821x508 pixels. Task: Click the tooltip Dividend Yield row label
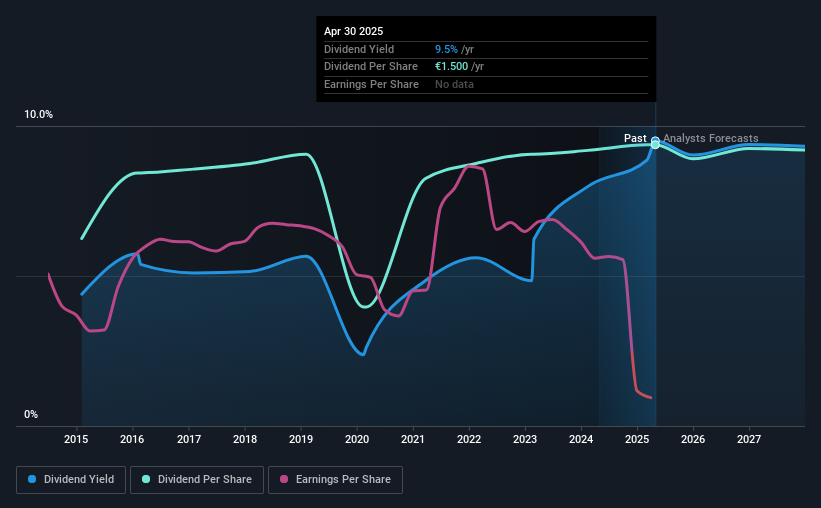(359, 49)
